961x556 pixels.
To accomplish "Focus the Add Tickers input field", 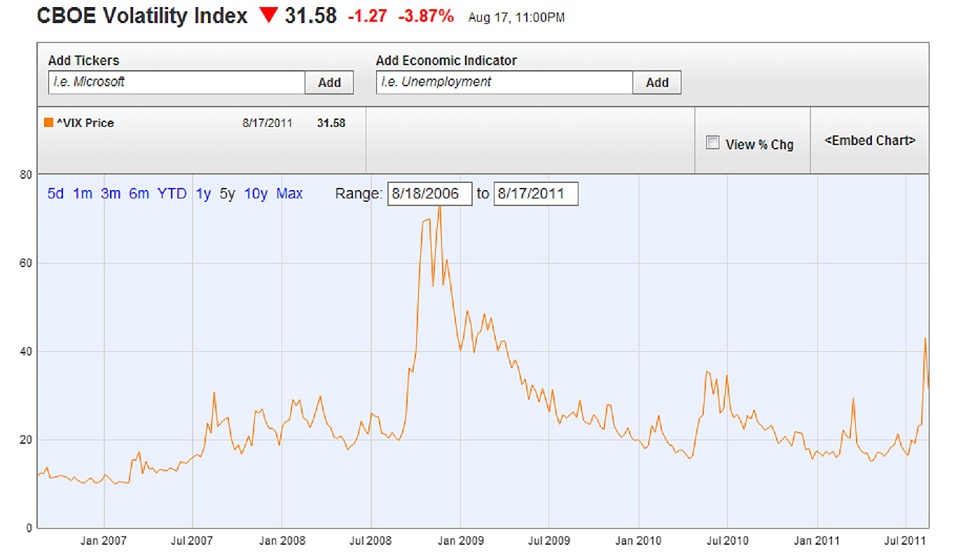I will pos(177,82).
